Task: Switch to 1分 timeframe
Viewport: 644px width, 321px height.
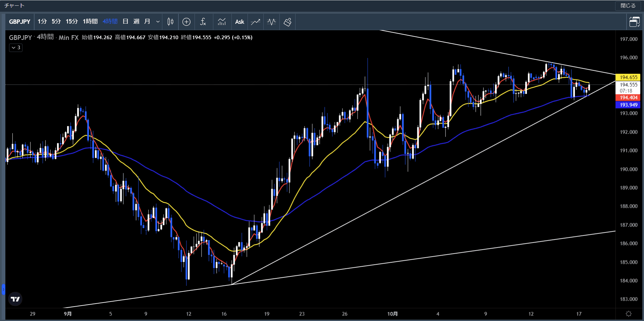Action: tap(42, 21)
